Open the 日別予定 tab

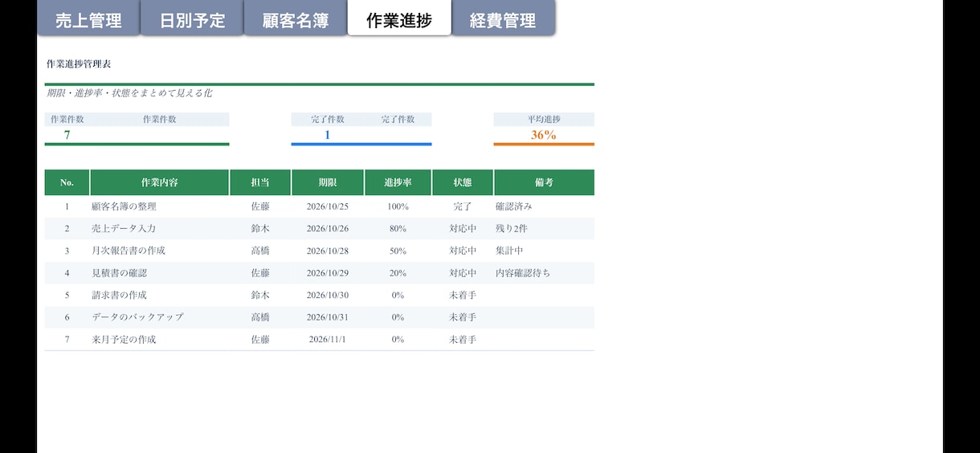click(x=192, y=18)
